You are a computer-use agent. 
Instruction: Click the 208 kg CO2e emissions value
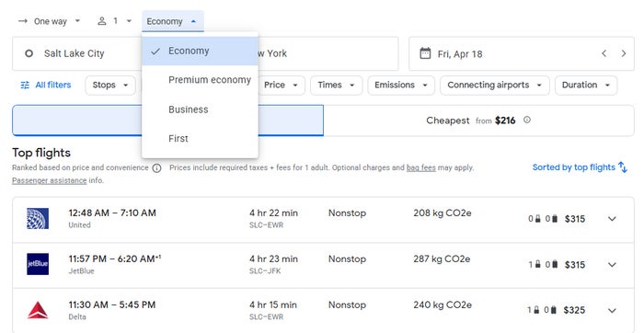pos(443,213)
